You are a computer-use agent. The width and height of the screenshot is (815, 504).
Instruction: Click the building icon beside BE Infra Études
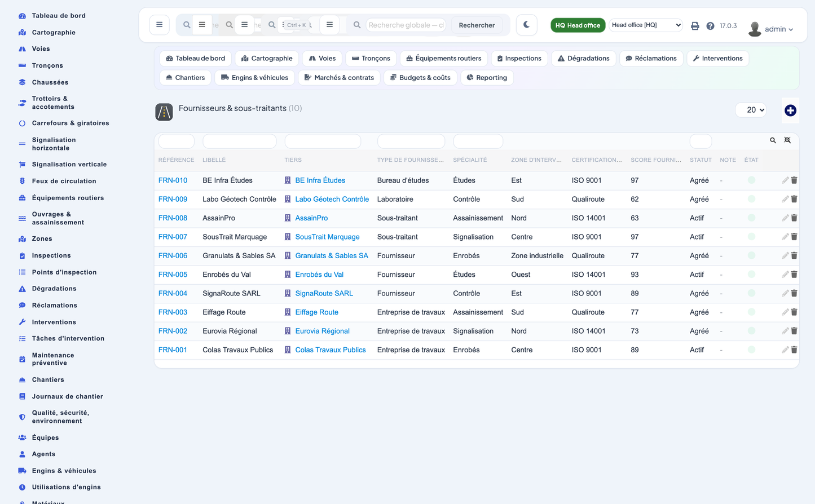click(288, 180)
